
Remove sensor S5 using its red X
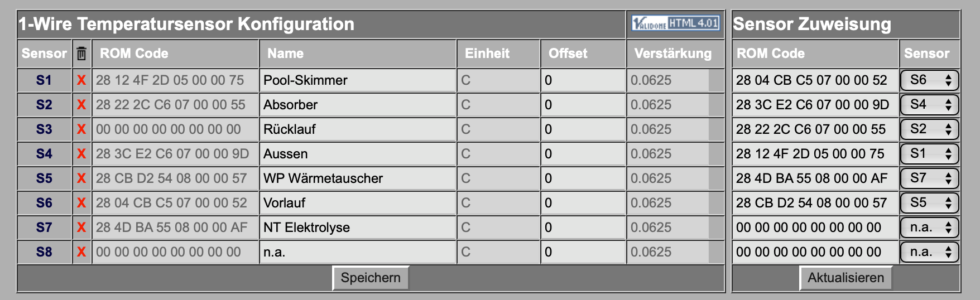[x=81, y=178]
